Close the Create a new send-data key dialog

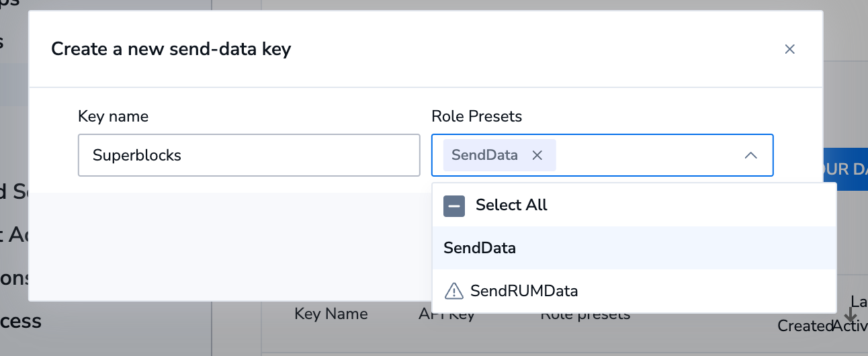789,49
